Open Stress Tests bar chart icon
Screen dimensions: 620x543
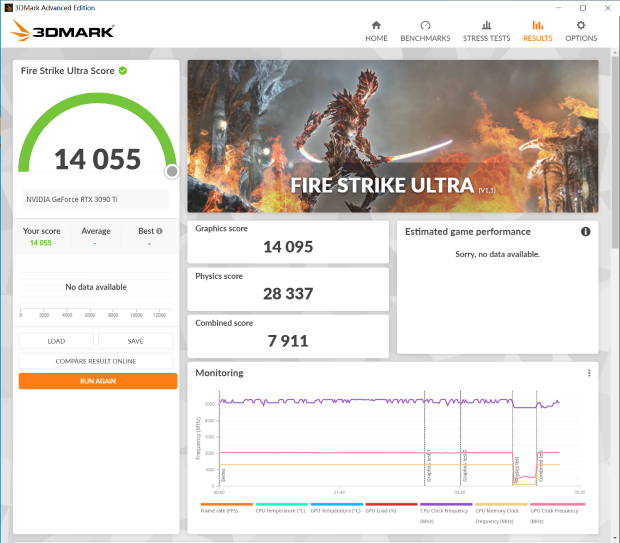point(486,25)
